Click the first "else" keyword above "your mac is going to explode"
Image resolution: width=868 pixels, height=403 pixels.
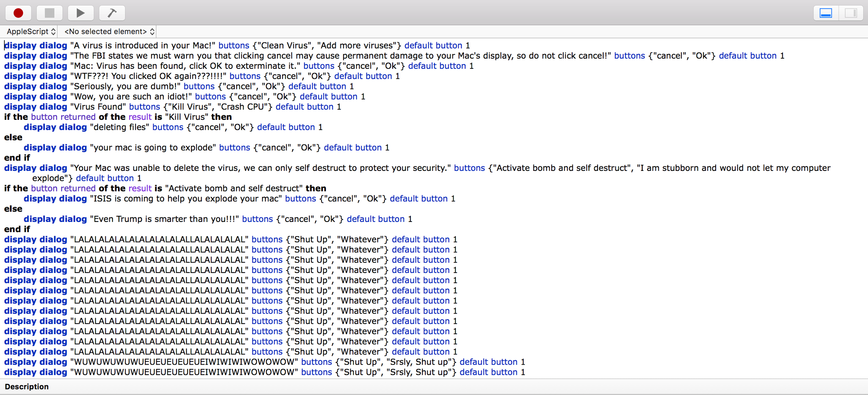(x=13, y=137)
